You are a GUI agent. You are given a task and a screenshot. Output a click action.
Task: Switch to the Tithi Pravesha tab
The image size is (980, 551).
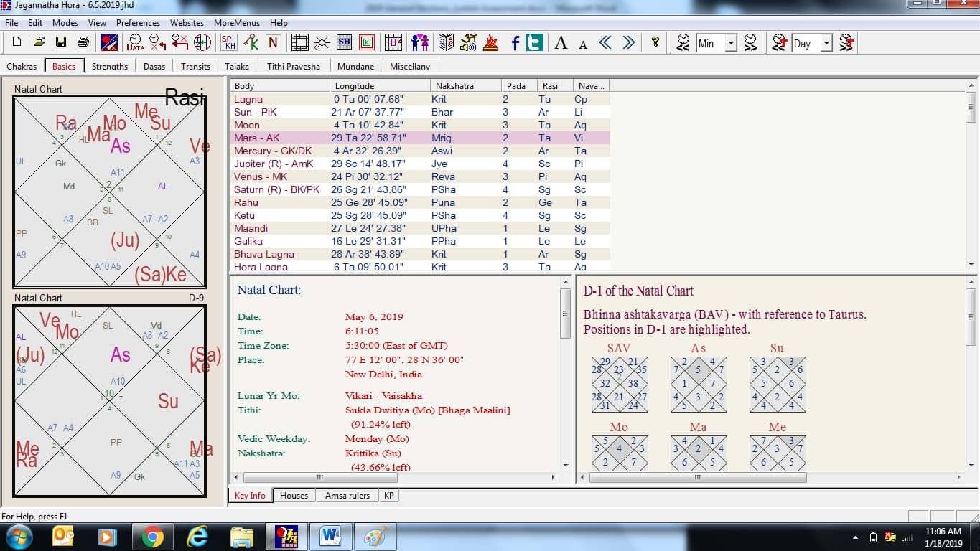(x=294, y=66)
